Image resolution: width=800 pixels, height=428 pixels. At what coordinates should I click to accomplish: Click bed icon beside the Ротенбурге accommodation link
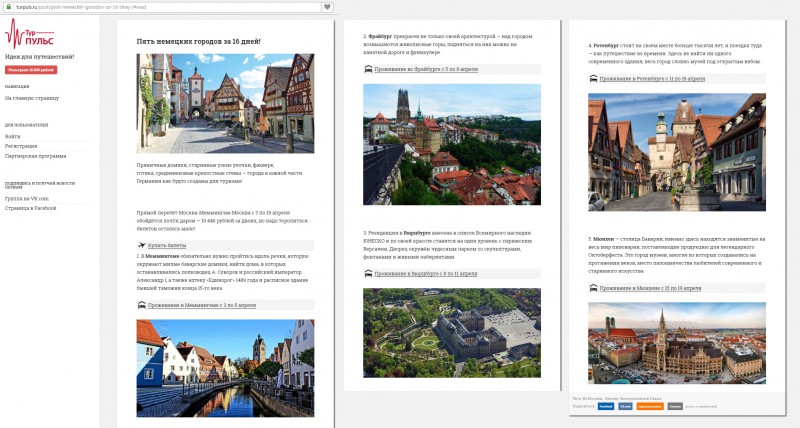click(593, 79)
